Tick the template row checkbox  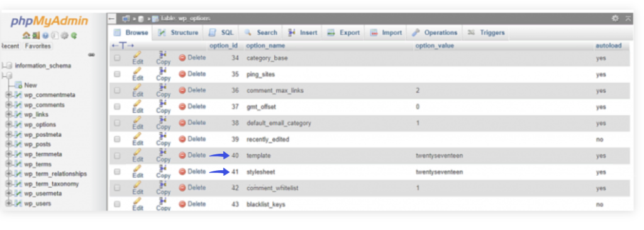click(x=117, y=156)
